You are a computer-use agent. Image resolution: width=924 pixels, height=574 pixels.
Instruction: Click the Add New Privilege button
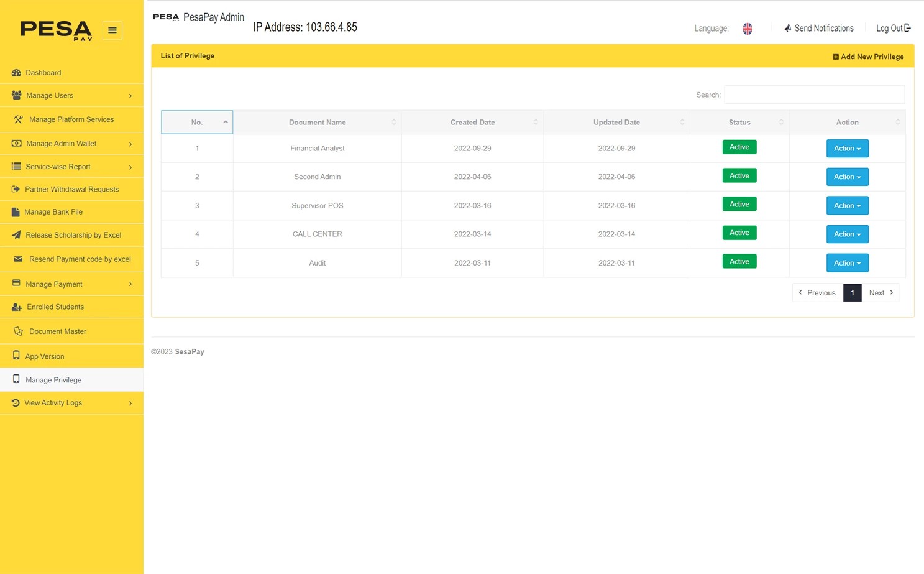868,56
